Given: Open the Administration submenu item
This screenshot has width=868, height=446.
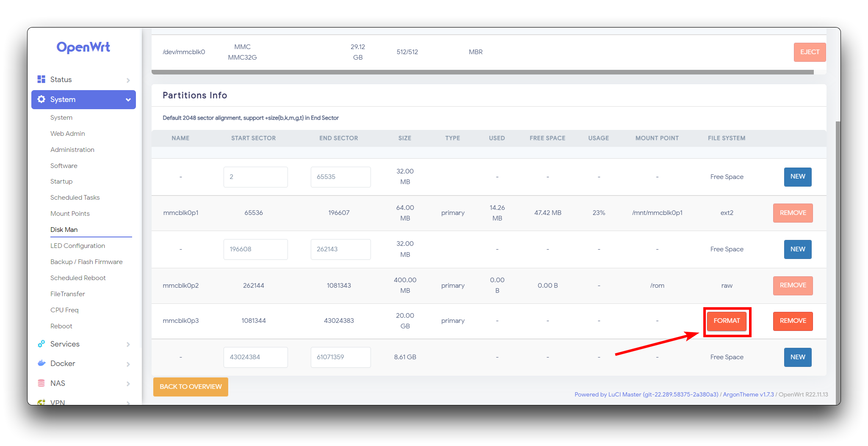Looking at the screenshot, I should pos(72,150).
